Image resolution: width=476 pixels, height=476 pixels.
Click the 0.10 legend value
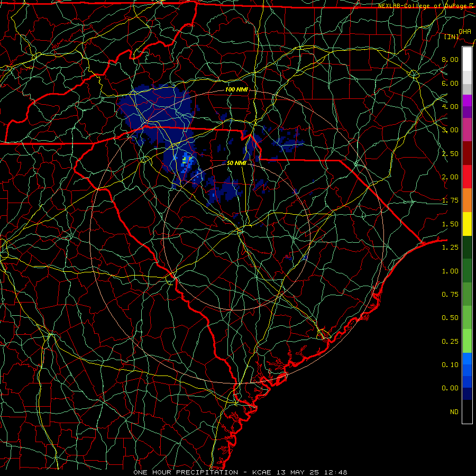point(450,365)
